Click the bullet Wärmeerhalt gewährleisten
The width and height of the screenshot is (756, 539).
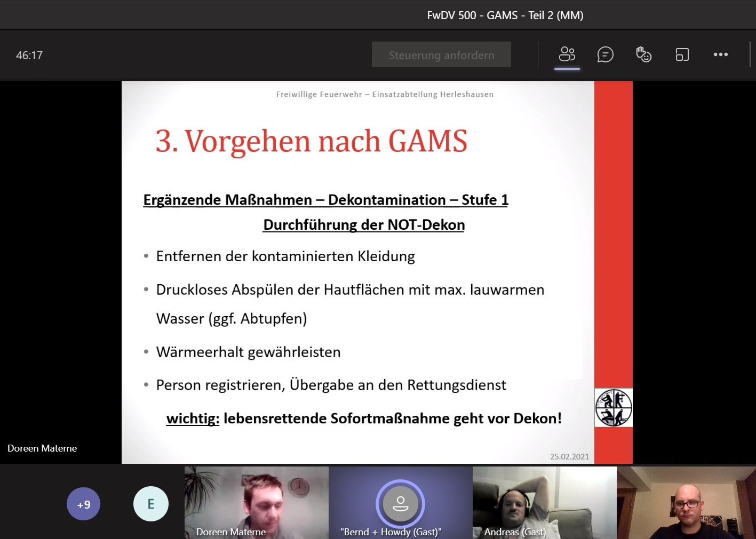tap(248, 352)
